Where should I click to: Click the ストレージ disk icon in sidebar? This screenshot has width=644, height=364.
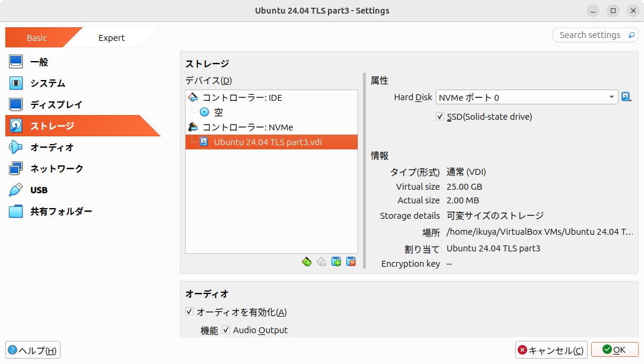click(x=15, y=126)
